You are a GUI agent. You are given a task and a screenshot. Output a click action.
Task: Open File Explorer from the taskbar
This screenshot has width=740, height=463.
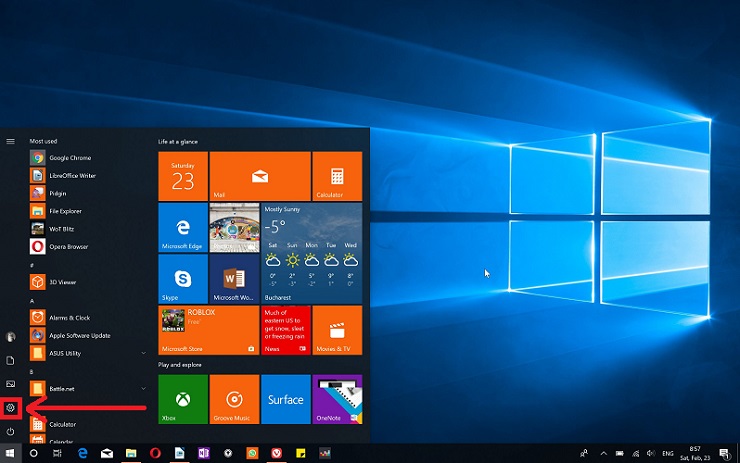131,453
